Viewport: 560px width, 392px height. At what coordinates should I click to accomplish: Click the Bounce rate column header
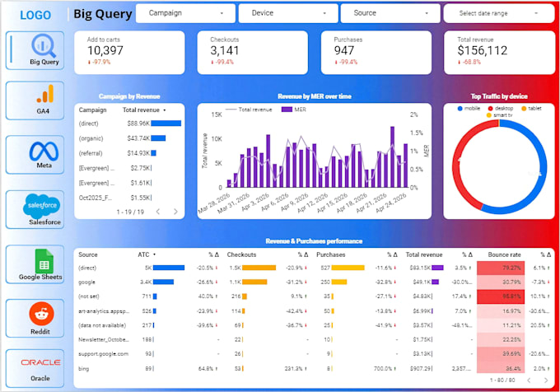pos(504,254)
